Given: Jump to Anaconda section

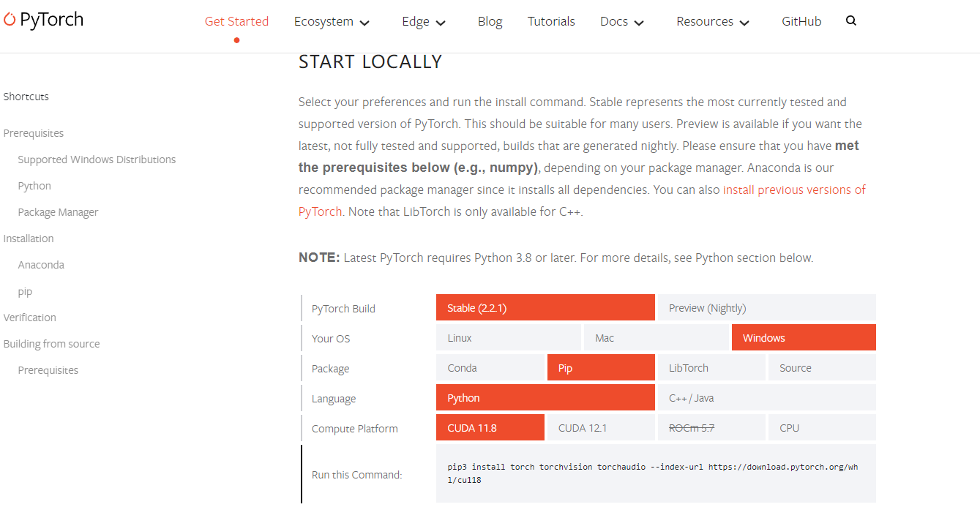Looking at the screenshot, I should (41, 265).
